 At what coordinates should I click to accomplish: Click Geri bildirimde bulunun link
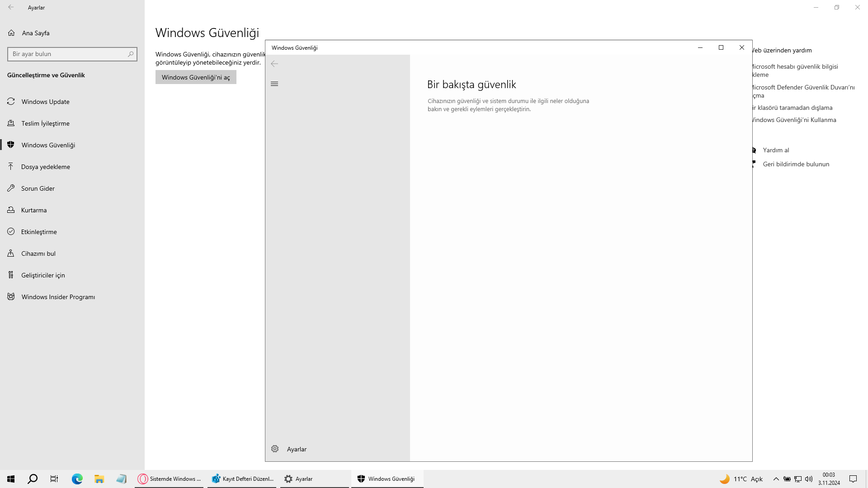click(796, 164)
